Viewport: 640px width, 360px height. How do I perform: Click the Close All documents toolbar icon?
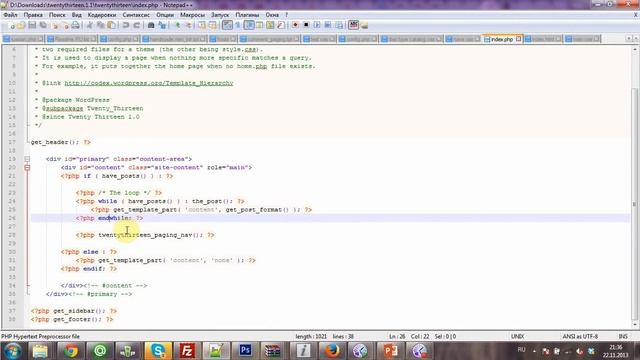point(65,25)
